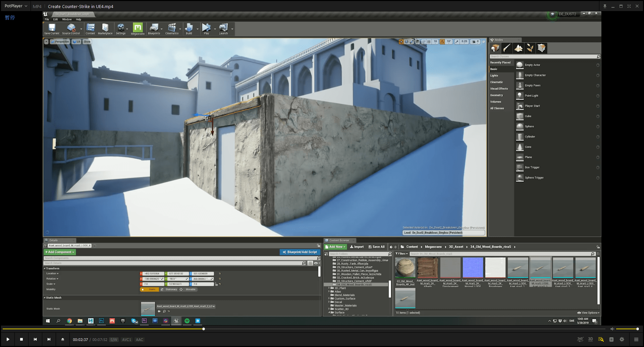Screen dimensions: 644x347
Task: Click Save Current toolbar icon
Action: coord(52,29)
